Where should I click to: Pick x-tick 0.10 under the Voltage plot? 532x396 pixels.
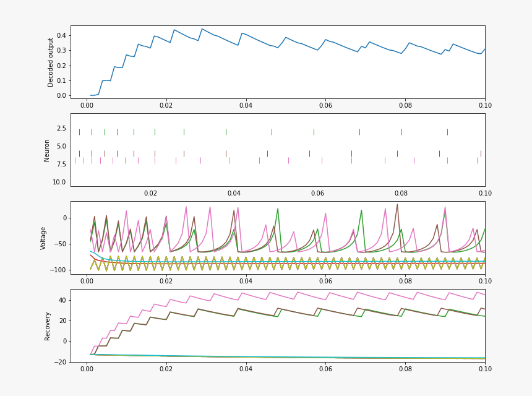485,282
